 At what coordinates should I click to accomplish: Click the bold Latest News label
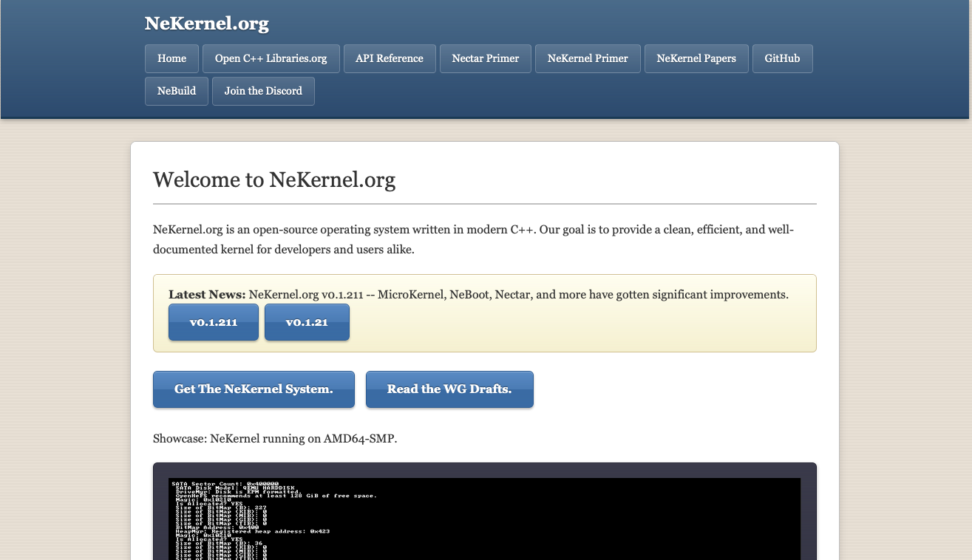click(x=207, y=294)
